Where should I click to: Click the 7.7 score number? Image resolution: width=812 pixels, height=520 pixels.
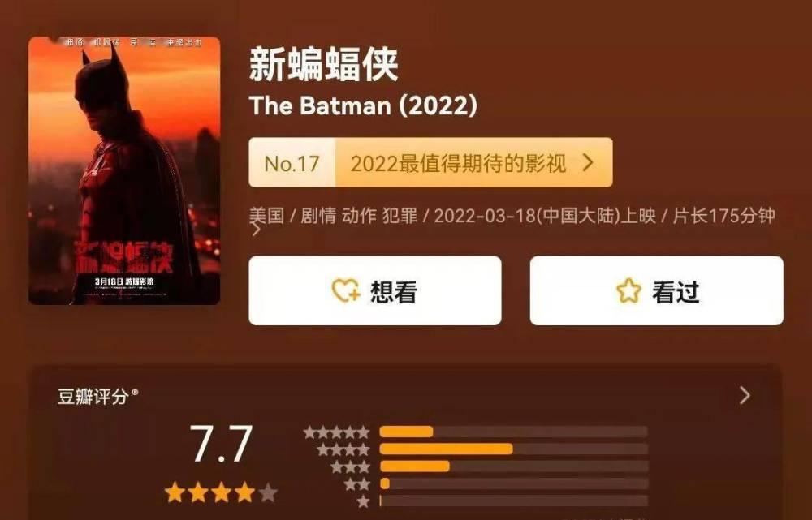point(221,444)
